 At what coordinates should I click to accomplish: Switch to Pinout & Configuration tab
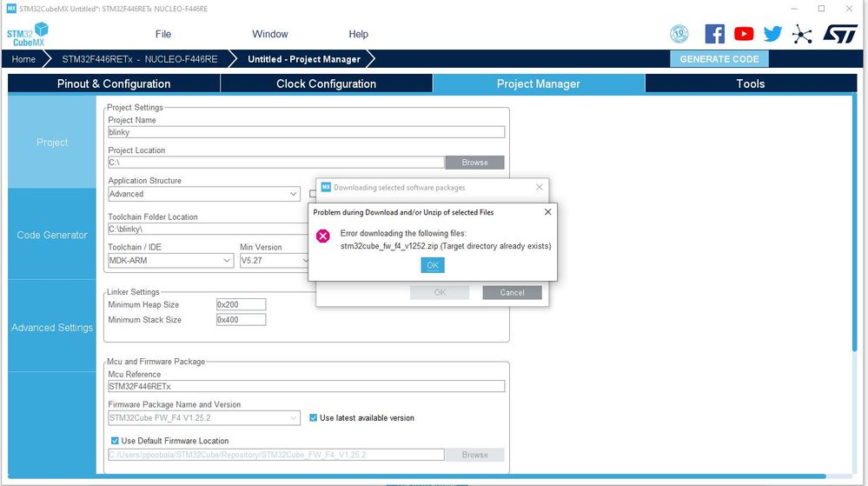click(x=114, y=83)
